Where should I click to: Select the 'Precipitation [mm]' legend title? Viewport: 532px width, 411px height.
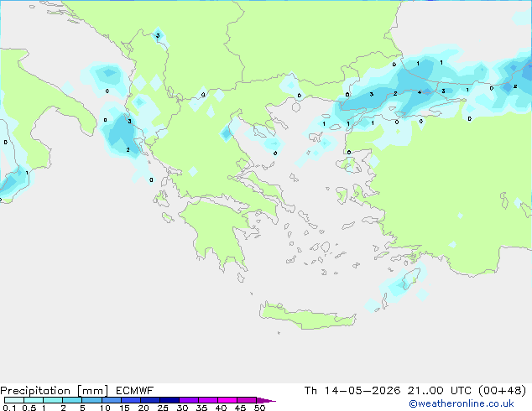click(54, 391)
